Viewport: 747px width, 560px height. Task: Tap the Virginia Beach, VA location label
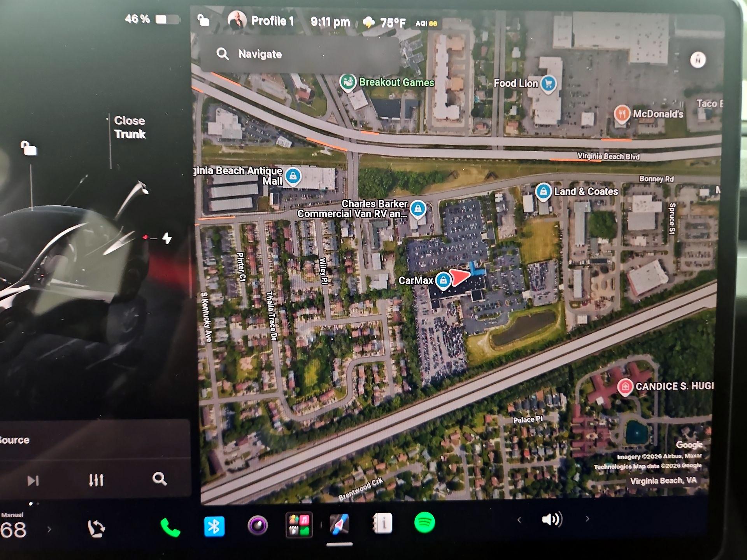(x=663, y=481)
